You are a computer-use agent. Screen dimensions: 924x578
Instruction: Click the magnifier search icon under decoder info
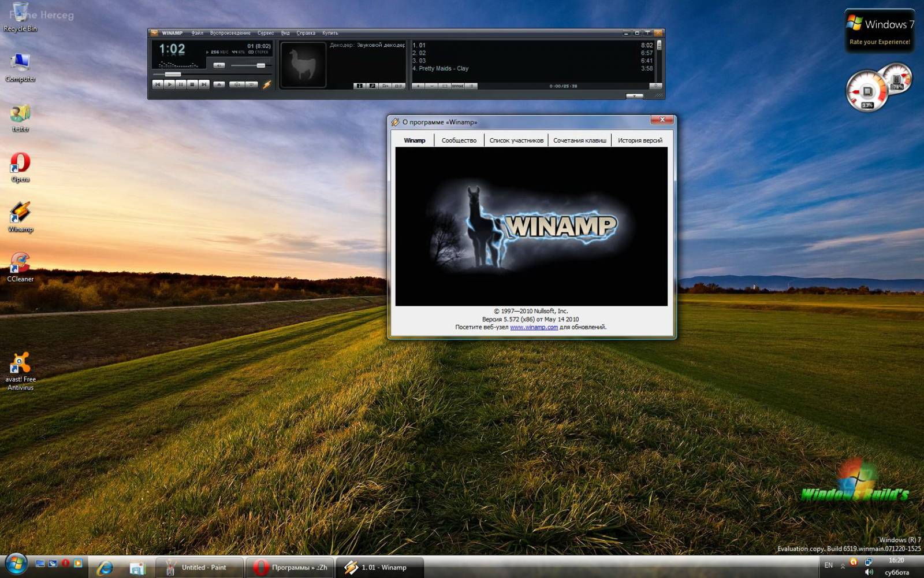click(x=372, y=86)
